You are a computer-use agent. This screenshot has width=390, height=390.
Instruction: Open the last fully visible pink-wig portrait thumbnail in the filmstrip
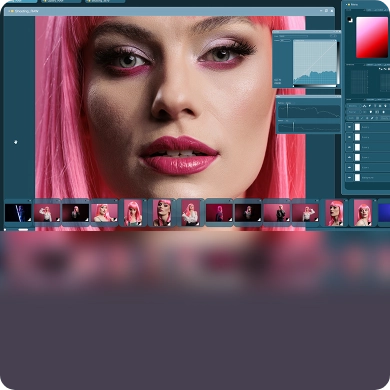[363, 213]
